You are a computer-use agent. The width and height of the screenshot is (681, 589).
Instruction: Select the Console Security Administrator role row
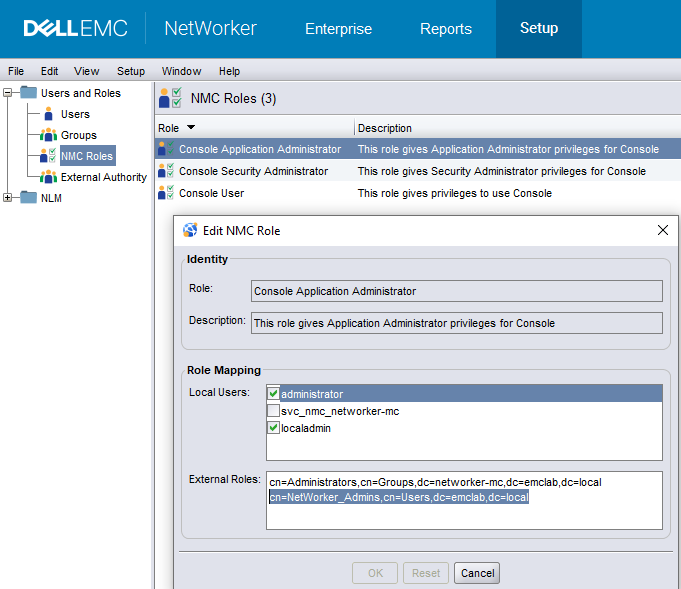[x=418, y=171]
